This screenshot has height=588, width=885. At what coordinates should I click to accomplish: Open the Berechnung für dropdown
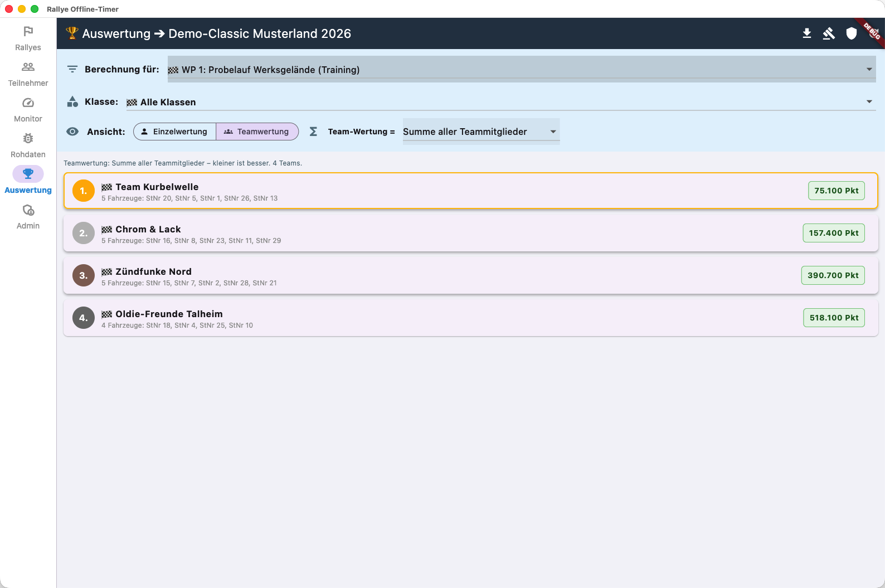[x=522, y=69]
